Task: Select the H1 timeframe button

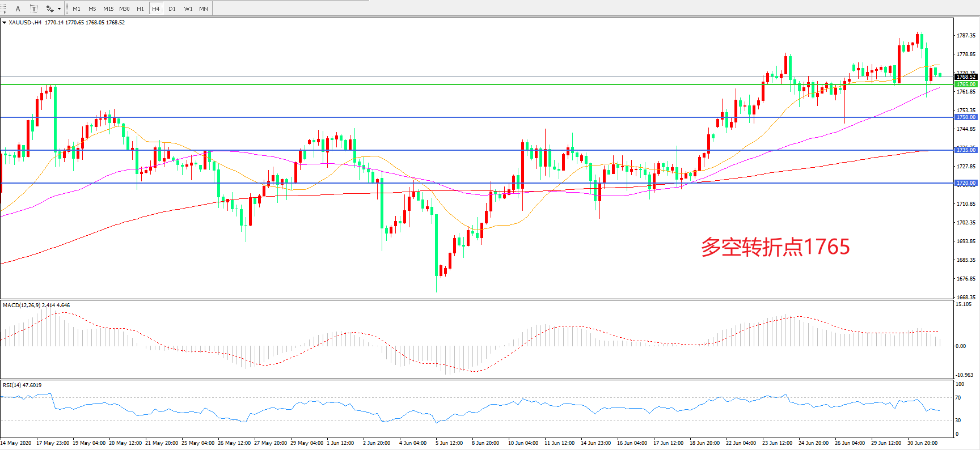Action: [140, 9]
